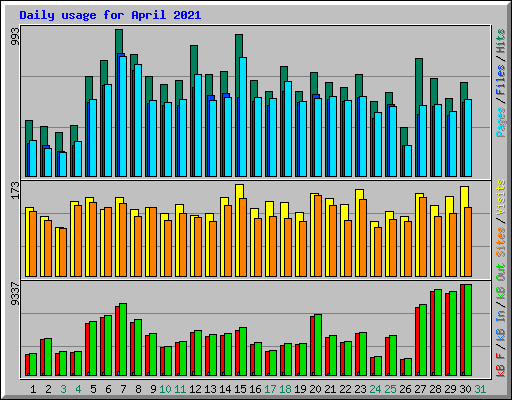Click day 26 label
This screenshot has width=512, height=400.
pos(405,389)
